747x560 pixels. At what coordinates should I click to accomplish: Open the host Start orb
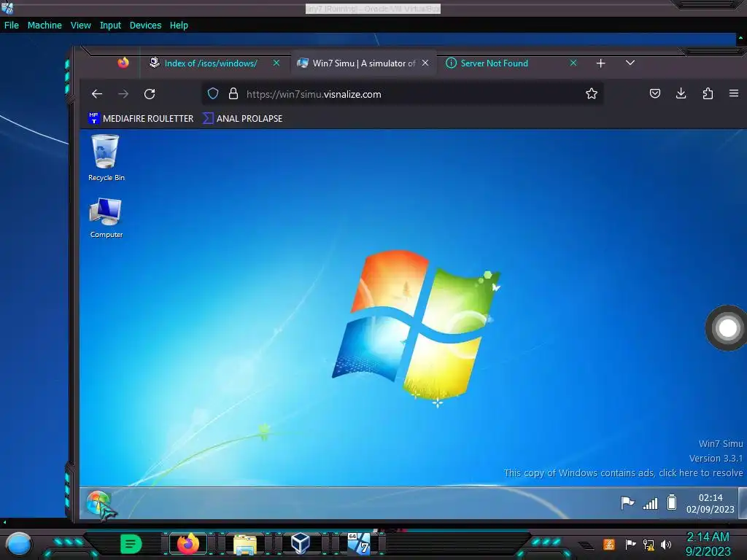[x=19, y=544]
